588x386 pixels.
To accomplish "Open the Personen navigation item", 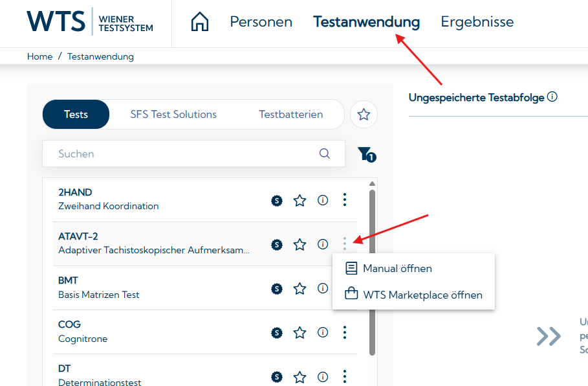I will pos(261,22).
